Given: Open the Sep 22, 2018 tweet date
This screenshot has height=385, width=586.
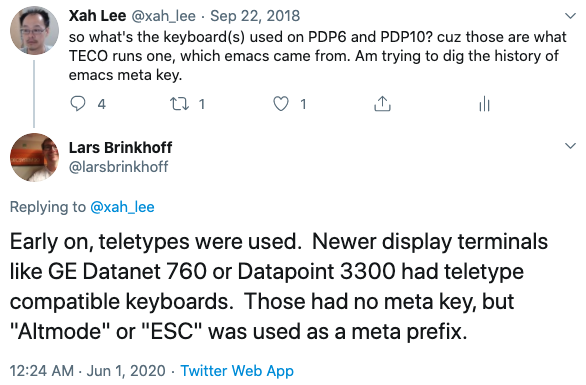Looking at the screenshot, I should [x=255, y=16].
